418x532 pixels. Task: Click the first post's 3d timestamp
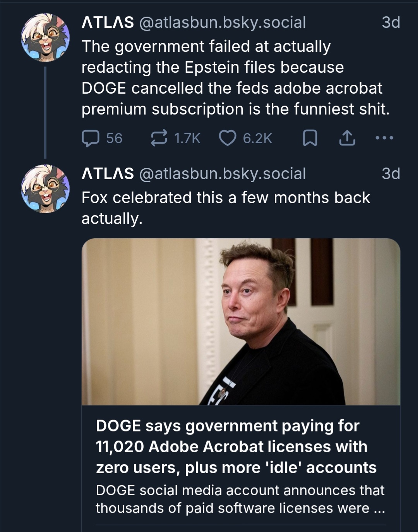391,23
